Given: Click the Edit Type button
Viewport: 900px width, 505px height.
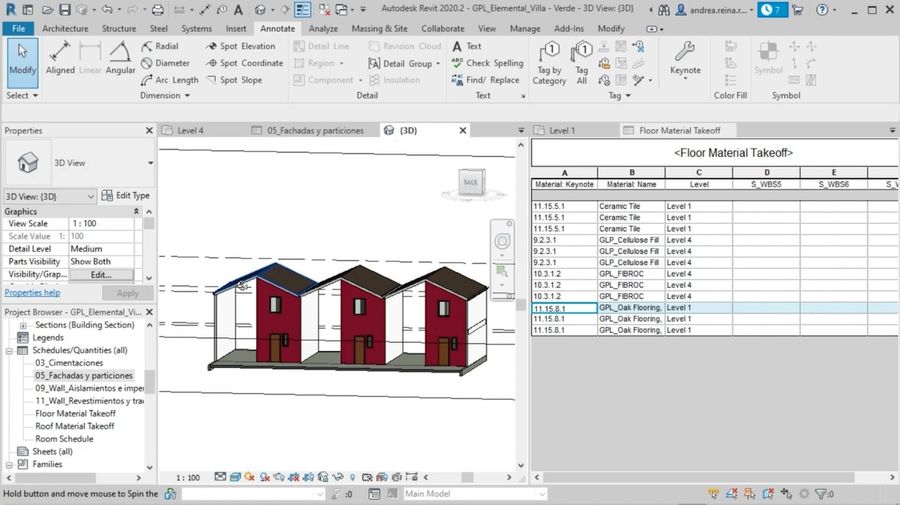Looking at the screenshot, I should tap(125, 196).
